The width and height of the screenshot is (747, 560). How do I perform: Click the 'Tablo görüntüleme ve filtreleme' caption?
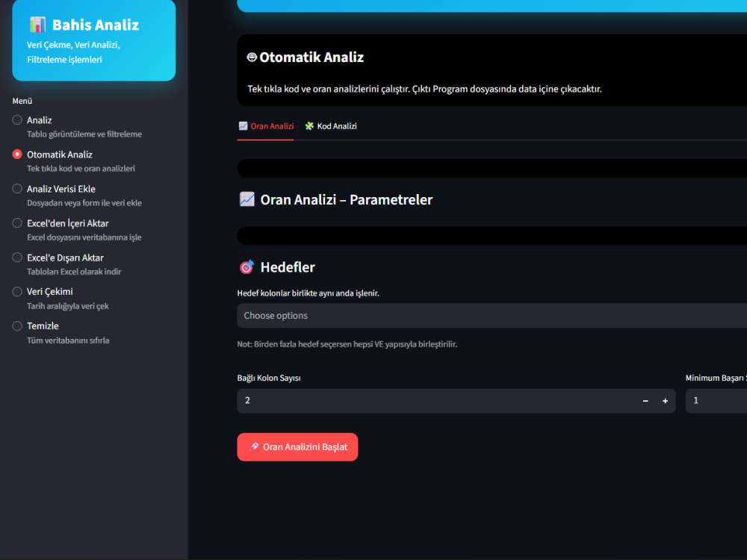point(84,134)
